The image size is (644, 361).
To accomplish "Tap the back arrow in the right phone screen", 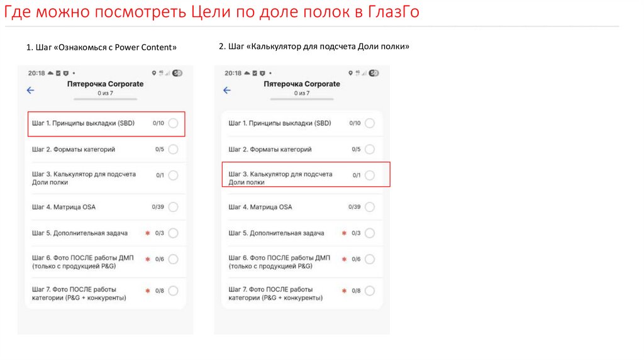I will pos(227,90).
